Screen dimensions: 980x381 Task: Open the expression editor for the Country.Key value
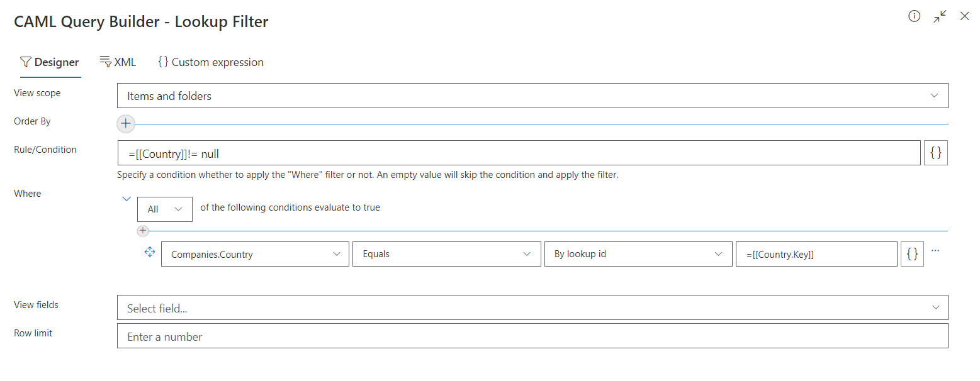912,253
